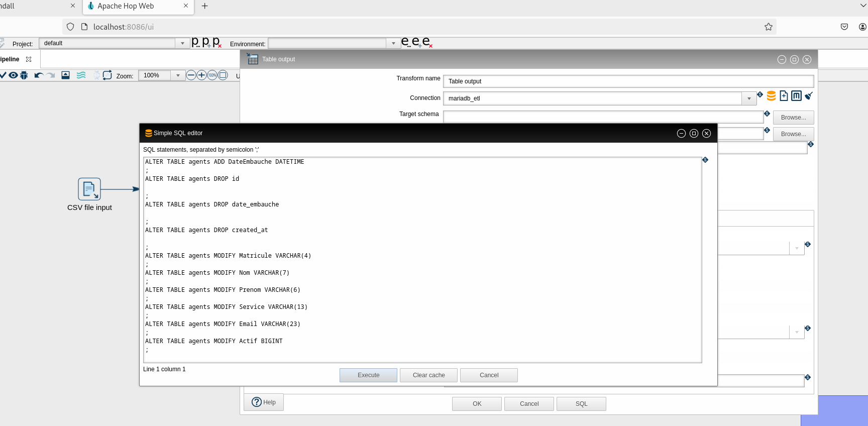The height and width of the screenshot is (426, 868).
Task: Select the pipeline tab
Action: pos(10,59)
